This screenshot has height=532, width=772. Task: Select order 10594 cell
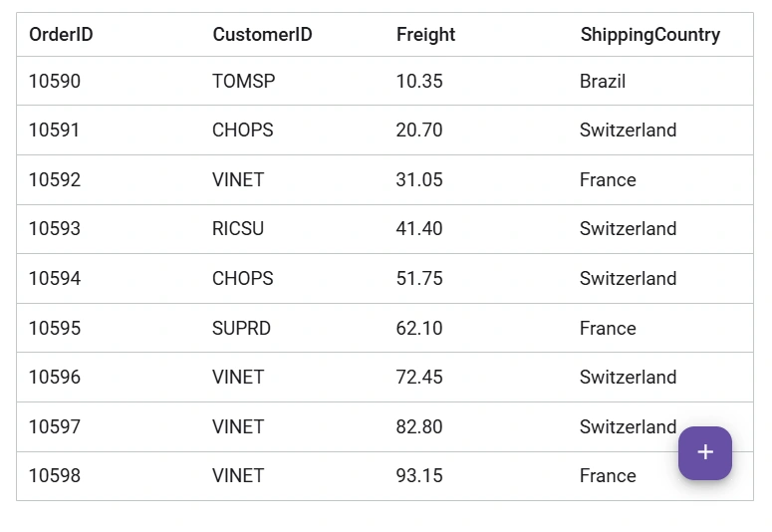[55, 279]
